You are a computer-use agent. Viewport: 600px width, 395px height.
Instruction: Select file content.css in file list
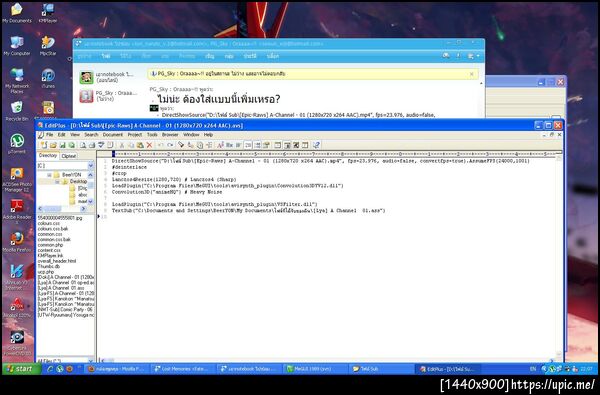(49, 250)
